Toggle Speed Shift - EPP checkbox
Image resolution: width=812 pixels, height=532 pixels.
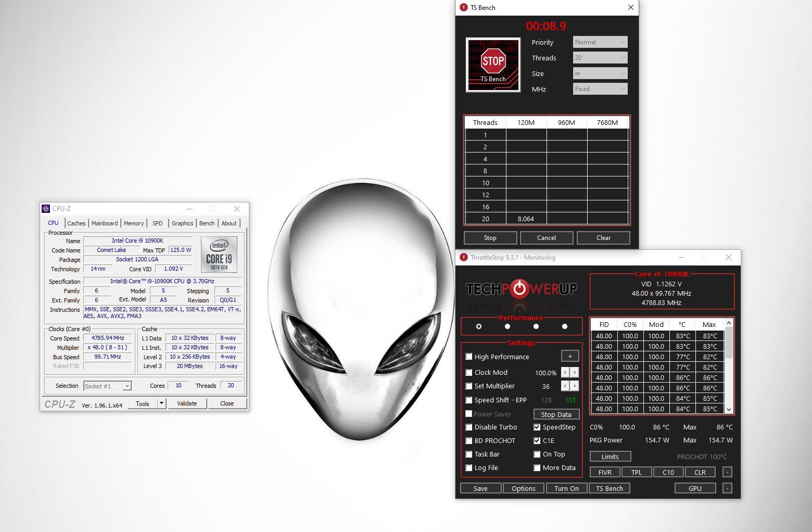469,400
